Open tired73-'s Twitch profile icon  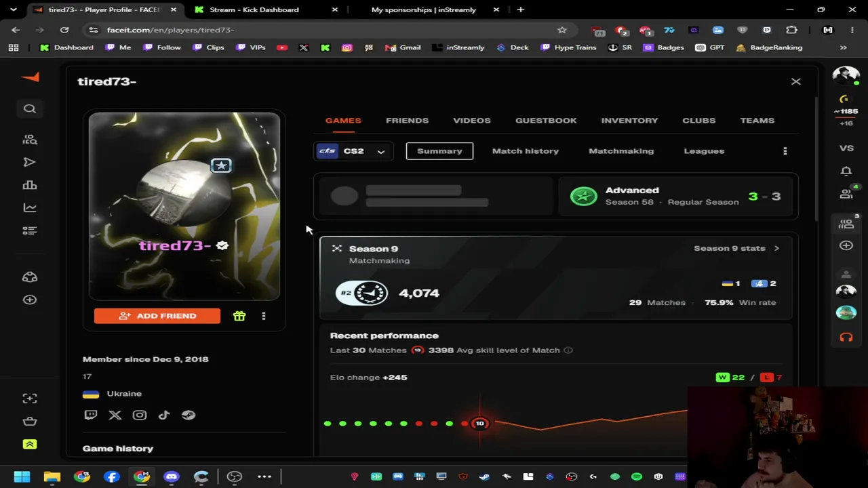point(90,415)
